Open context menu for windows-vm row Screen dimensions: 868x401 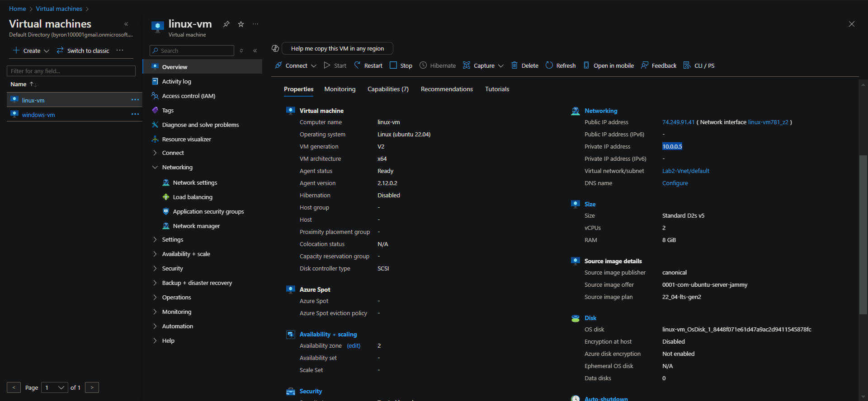(135, 114)
